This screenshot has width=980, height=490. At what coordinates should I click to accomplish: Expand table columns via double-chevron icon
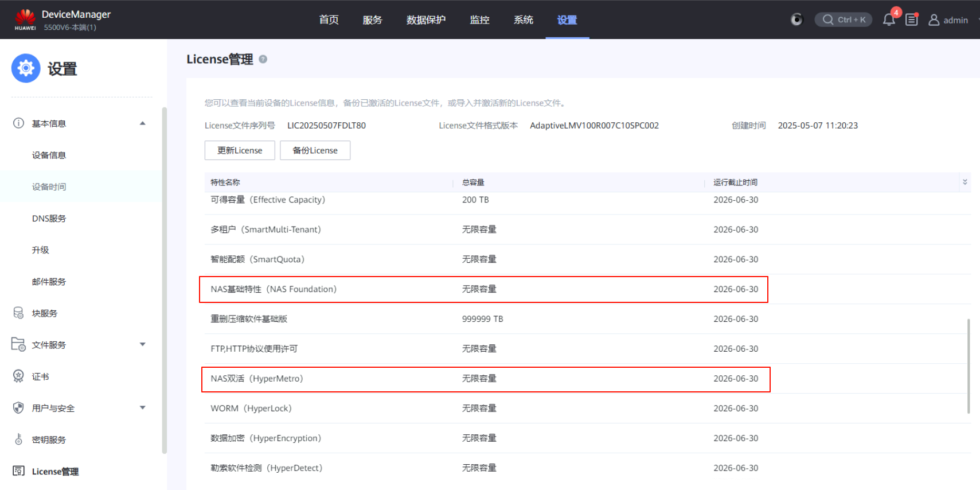[x=965, y=182]
